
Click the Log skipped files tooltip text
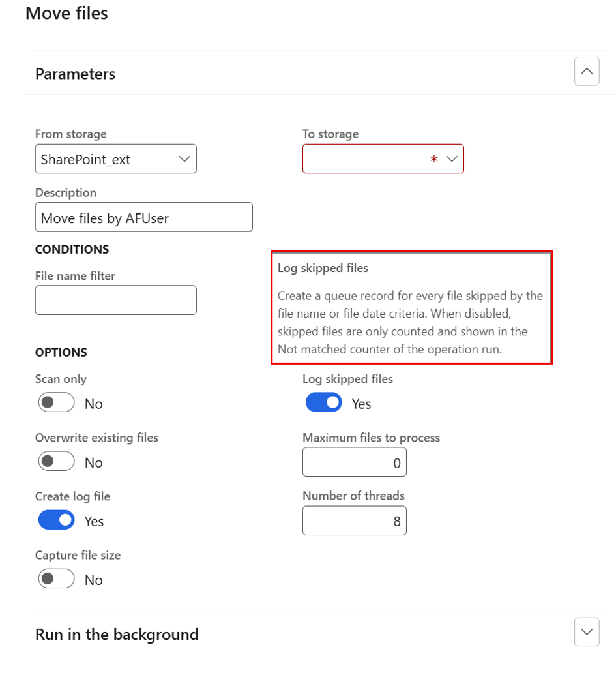click(x=410, y=322)
